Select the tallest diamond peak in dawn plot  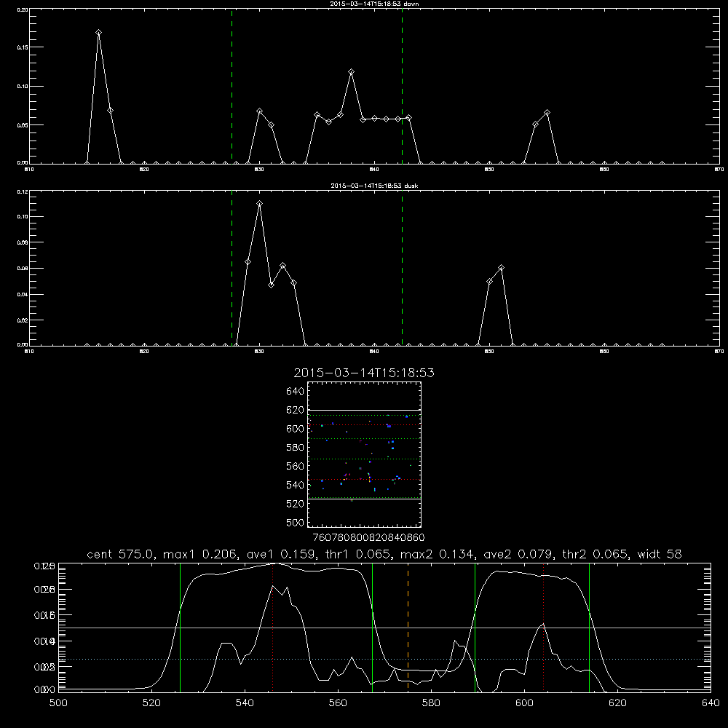[98, 33]
